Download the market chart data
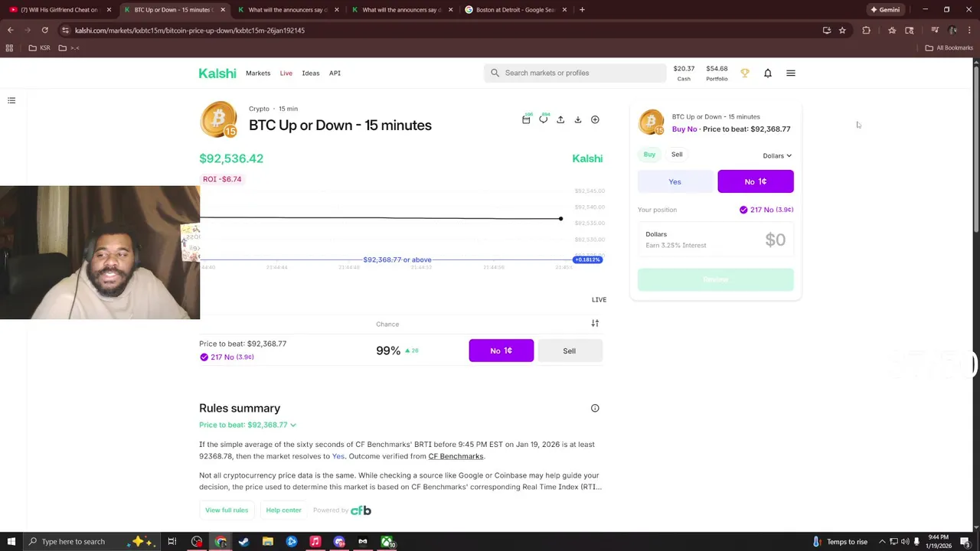 [578, 119]
